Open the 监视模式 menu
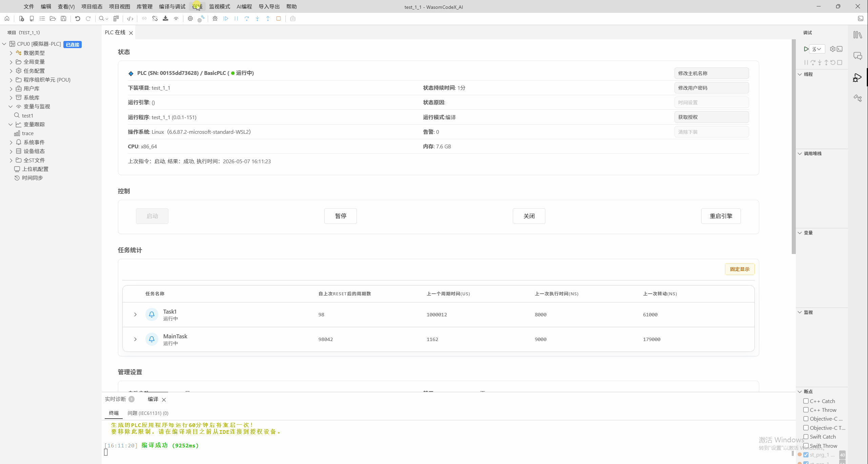The width and height of the screenshot is (868, 464). coord(220,6)
